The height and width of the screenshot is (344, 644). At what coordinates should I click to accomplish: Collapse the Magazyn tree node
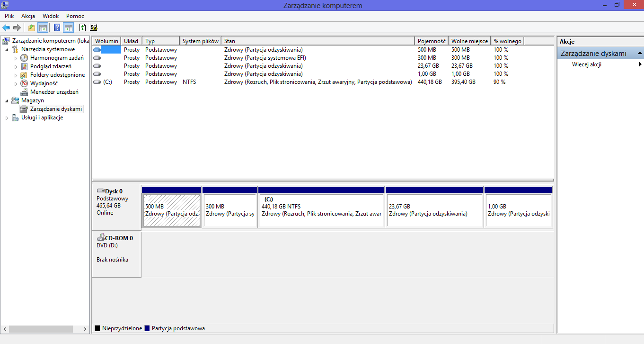coord(7,100)
